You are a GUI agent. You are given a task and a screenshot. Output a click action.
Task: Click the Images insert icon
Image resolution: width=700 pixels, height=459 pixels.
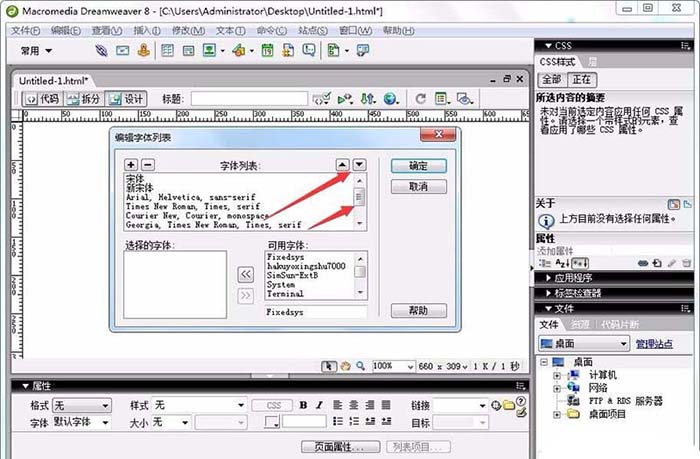[209, 50]
